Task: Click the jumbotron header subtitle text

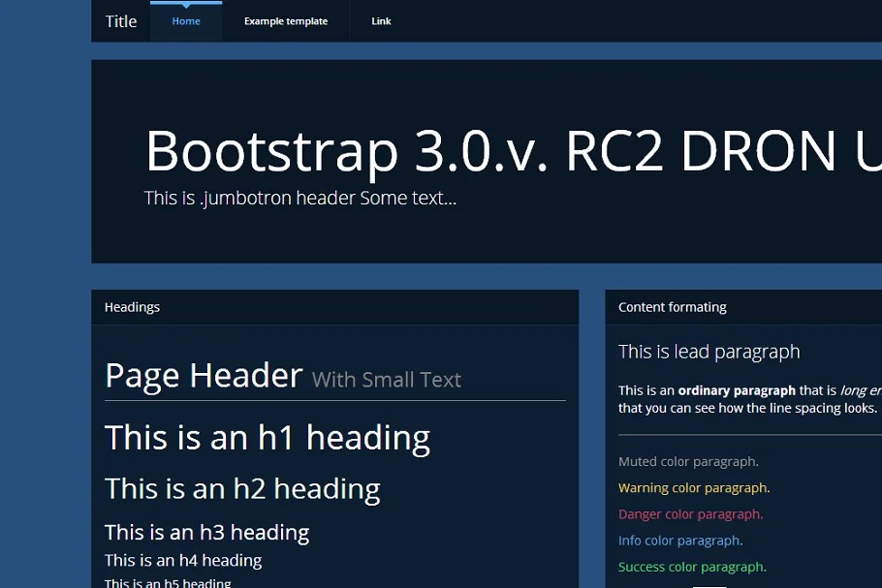Action: [x=299, y=199]
